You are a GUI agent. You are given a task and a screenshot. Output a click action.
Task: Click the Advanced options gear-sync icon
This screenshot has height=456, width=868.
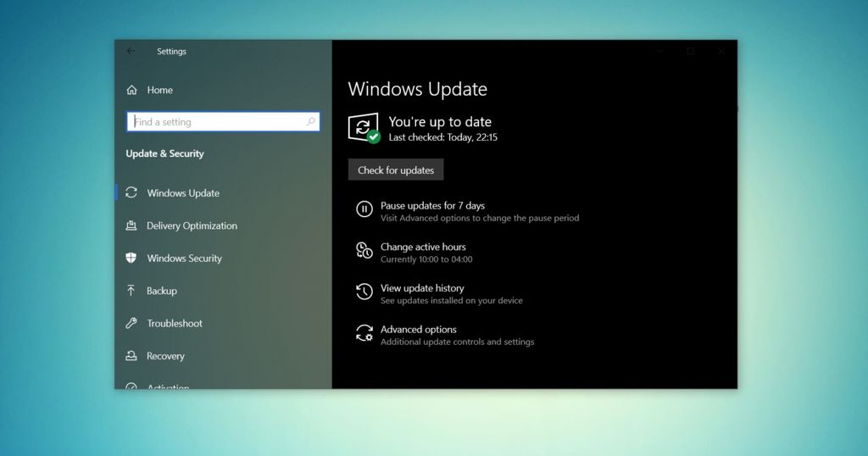click(x=364, y=333)
